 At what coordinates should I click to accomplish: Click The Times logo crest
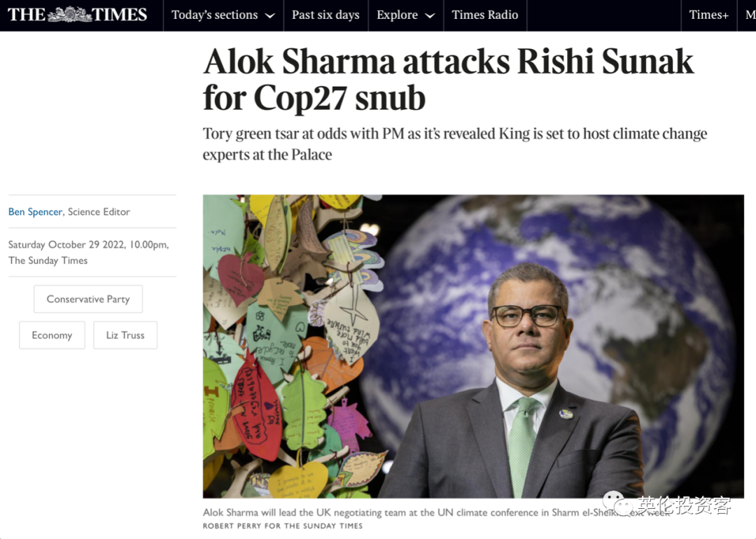tap(69, 14)
